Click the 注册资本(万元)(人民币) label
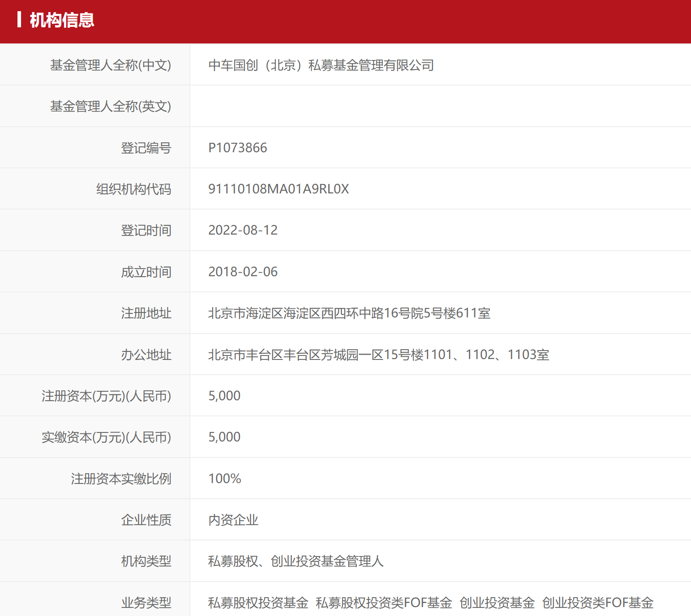 (107, 396)
